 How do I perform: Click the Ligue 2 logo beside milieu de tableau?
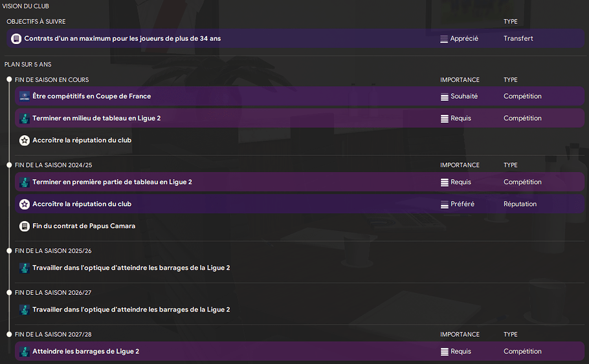[25, 118]
